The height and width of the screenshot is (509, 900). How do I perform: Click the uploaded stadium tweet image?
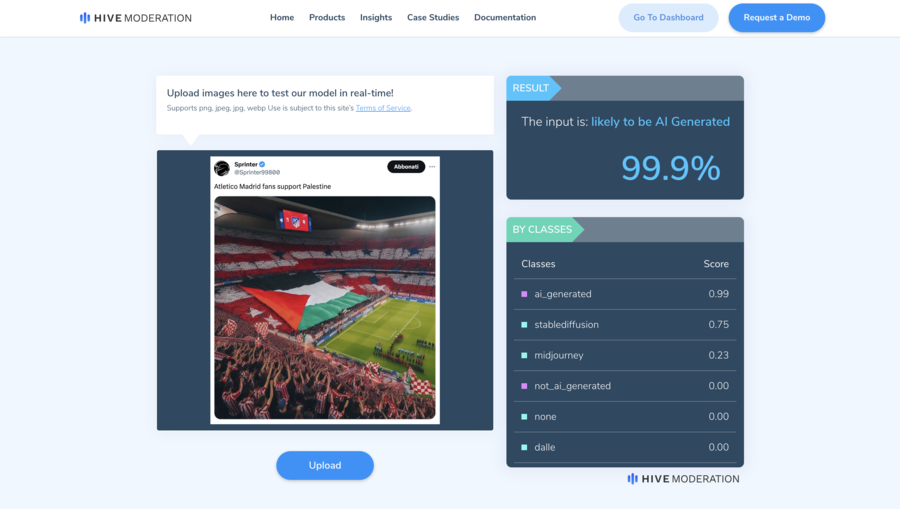tap(325, 308)
